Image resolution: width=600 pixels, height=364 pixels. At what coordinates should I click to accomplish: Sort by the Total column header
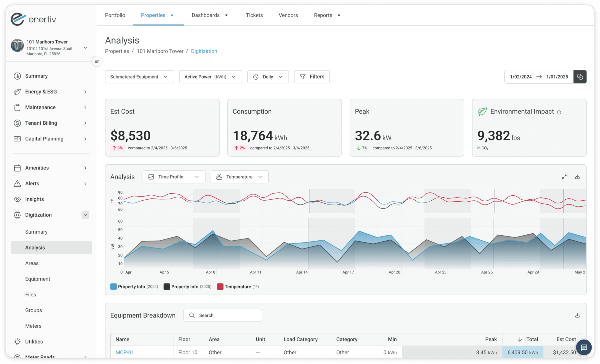coord(527,339)
